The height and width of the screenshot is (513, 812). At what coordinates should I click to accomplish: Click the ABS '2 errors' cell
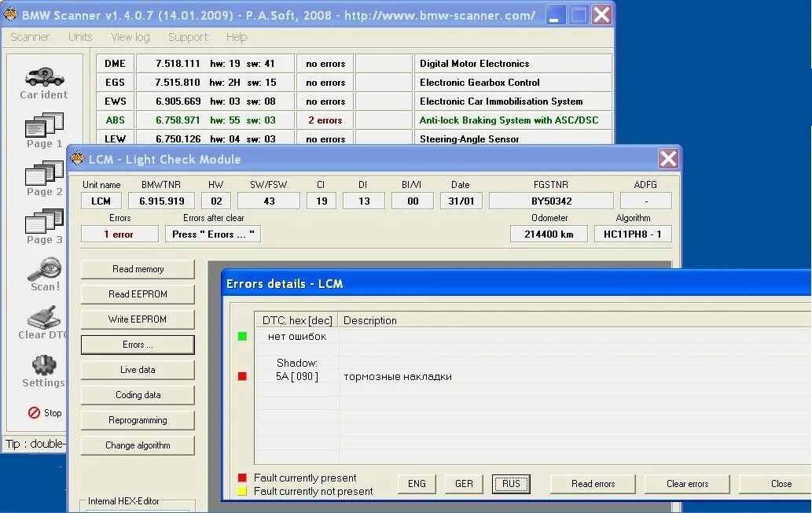(325, 120)
